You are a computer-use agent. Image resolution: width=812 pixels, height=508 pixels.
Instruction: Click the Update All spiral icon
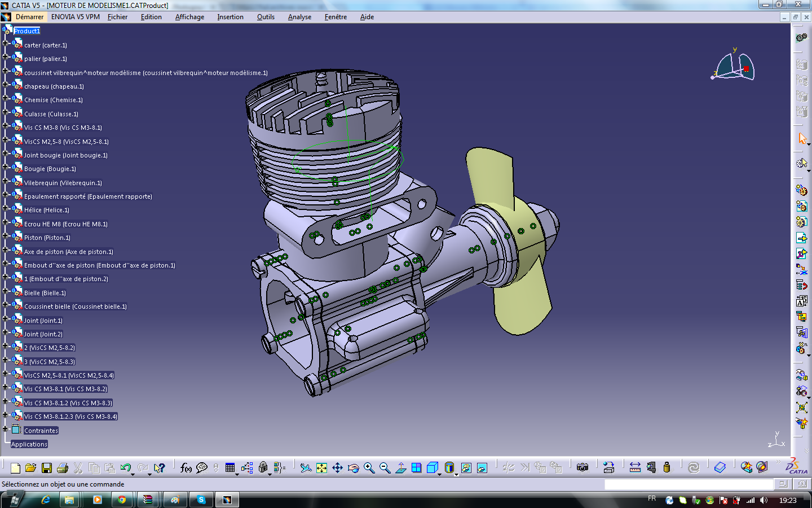[x=694, y=467]
